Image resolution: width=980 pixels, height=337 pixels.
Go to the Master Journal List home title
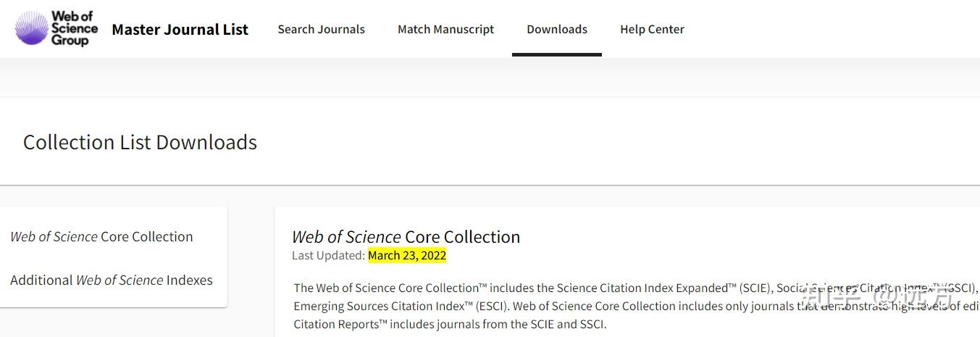[180, 30]
